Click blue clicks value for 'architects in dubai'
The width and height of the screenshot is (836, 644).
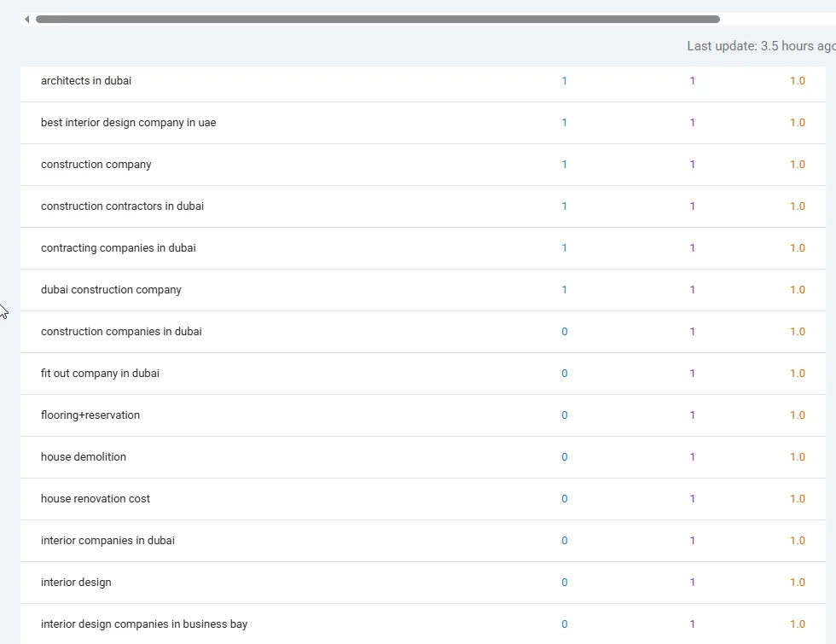564,80
